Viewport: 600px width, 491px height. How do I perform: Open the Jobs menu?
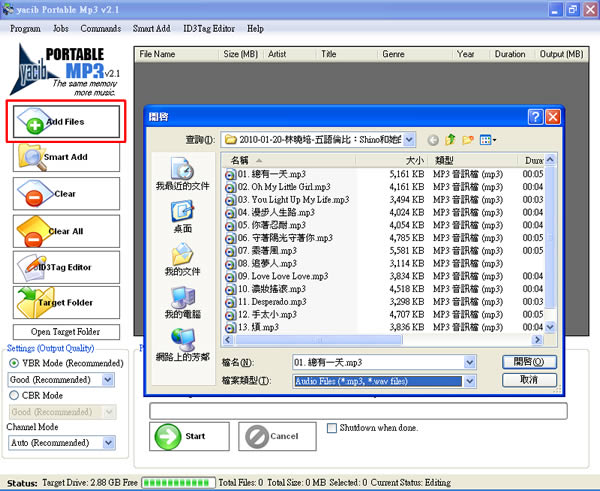(x=60, y=29)
